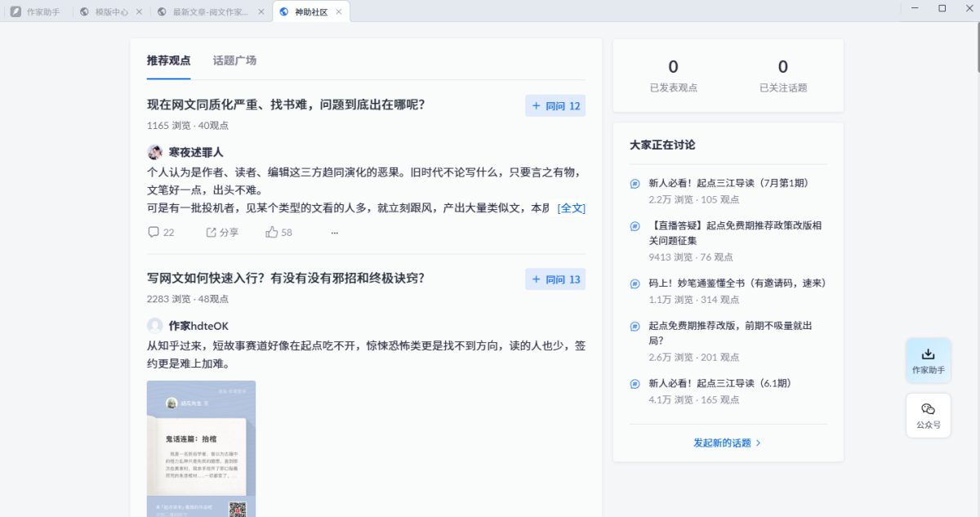Switch to 话题广场 tab
The height and width of the screenshot is (517, 980).
[x=234, y=60]
